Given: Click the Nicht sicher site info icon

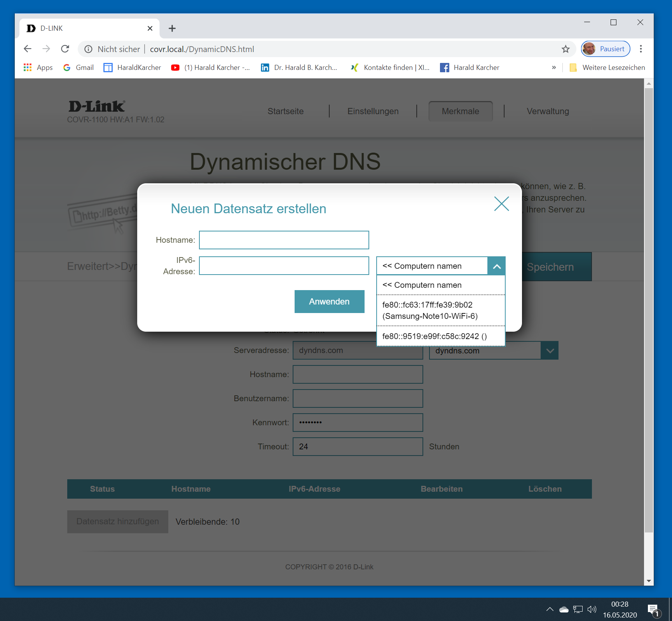Looking at the screenshot, I should click(x=89, y=49).
